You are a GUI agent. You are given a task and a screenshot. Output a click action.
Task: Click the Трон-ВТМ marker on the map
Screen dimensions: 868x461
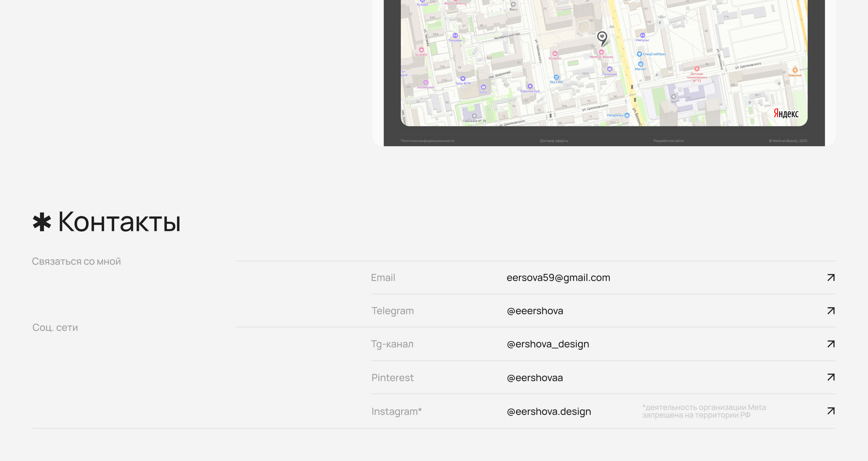(x=463, y=81)
